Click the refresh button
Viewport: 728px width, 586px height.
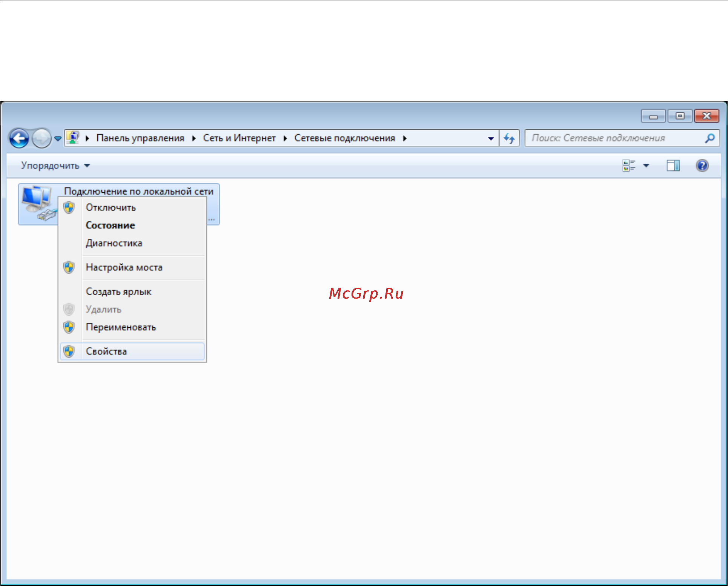[509, 138]
